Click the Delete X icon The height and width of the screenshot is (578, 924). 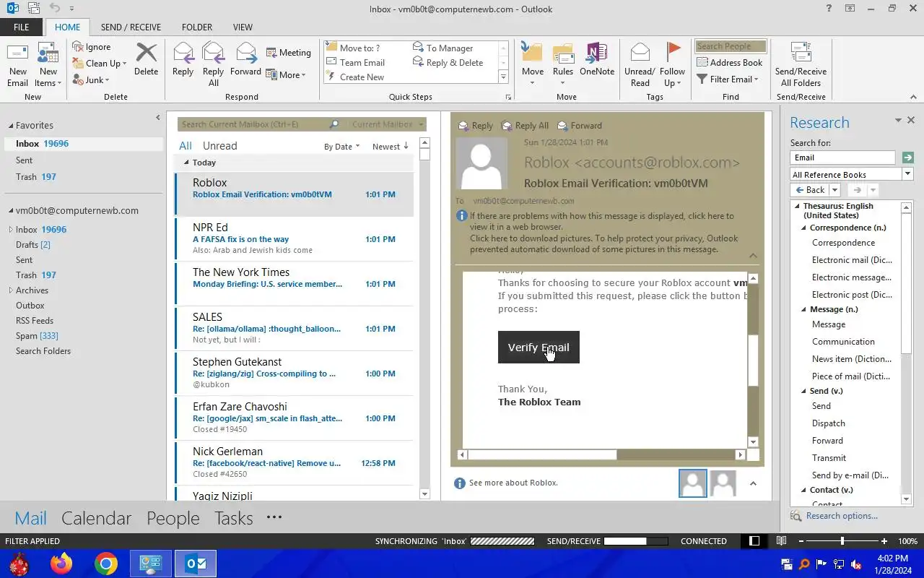(x=146, y=53)
